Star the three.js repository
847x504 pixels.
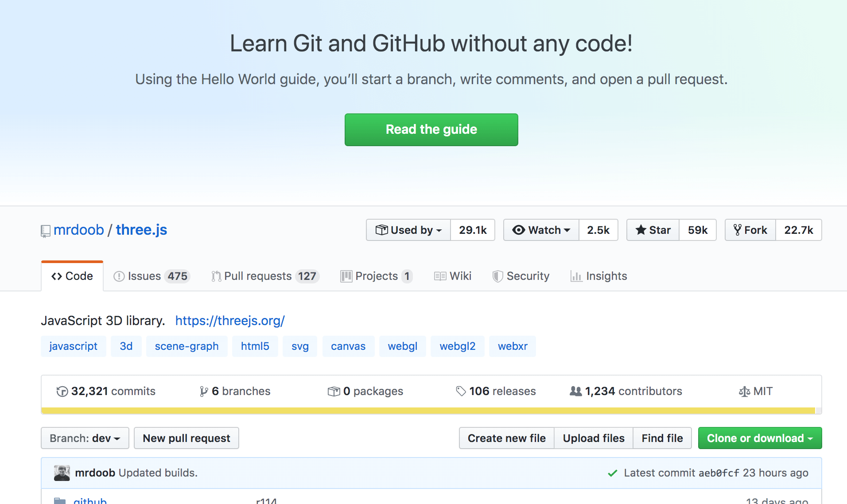pos(653,230)
